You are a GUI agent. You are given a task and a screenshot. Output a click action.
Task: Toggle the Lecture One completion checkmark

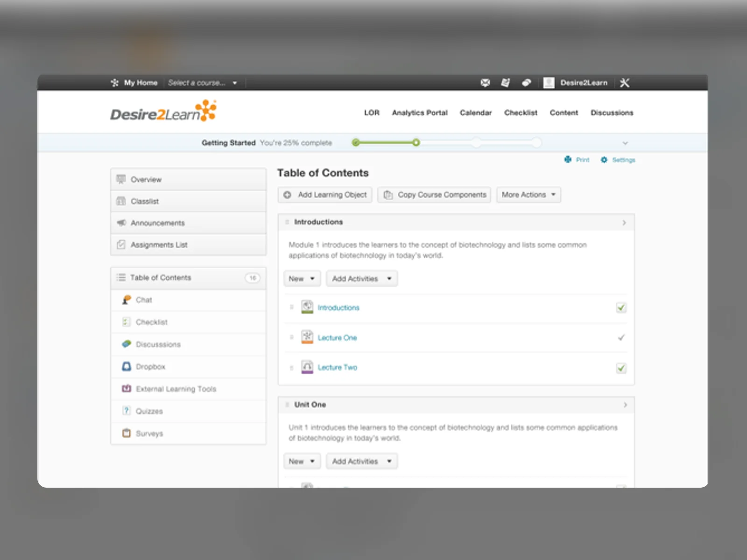621,337
